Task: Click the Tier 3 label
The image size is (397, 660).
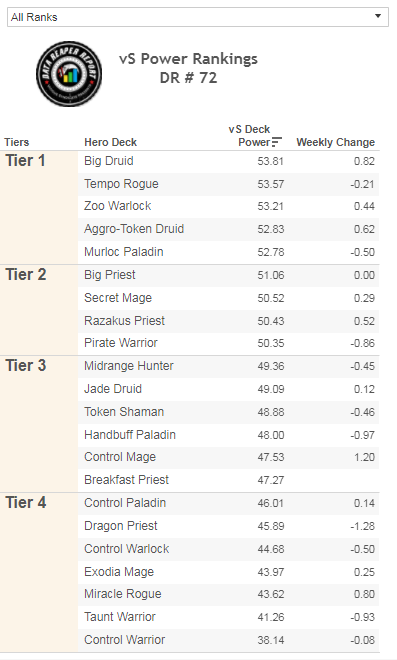Action: coord(26,365)
